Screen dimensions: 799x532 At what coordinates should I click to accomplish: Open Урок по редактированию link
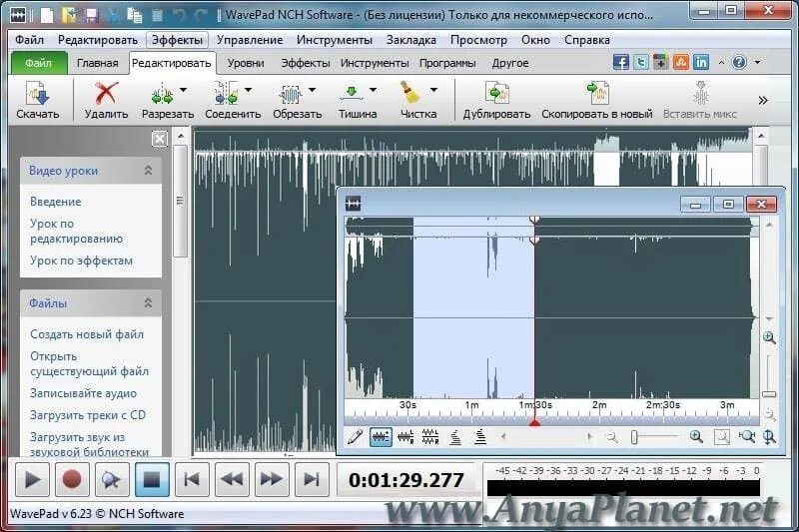click(x=77, y=231)
